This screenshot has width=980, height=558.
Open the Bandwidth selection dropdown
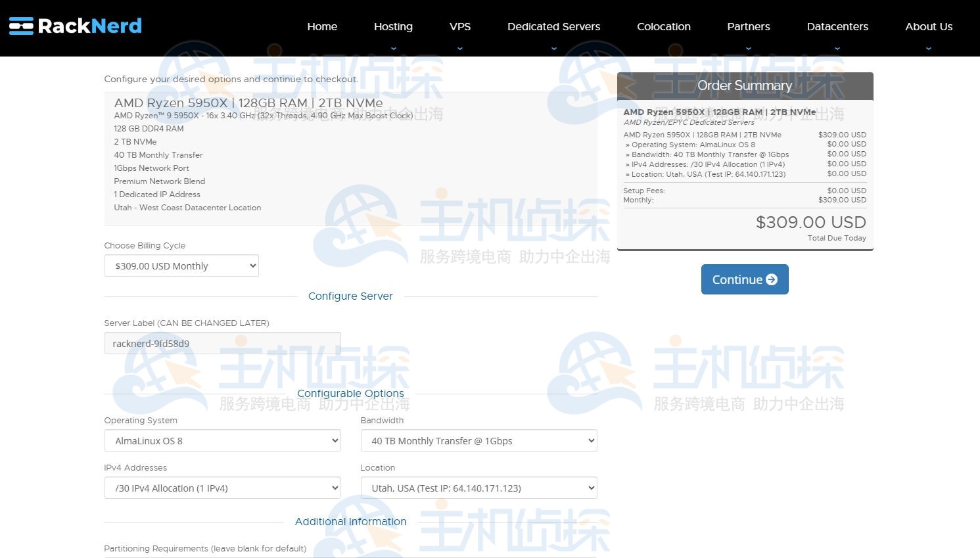click(x=478, y=441)
